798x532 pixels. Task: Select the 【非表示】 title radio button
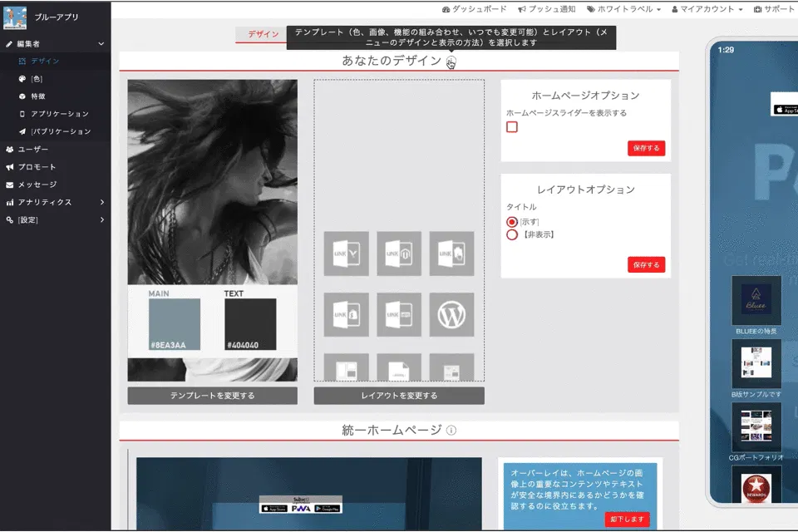coord(512,234)
